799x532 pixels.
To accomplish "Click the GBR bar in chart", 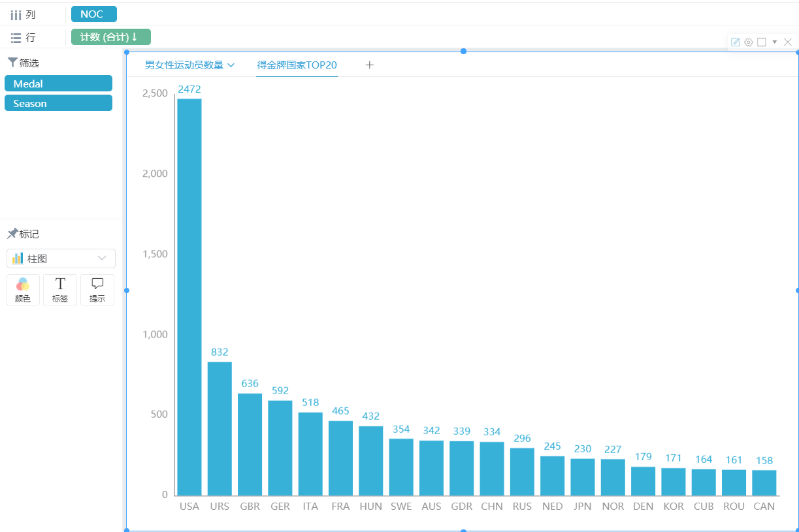I will (x=250, y=445).
